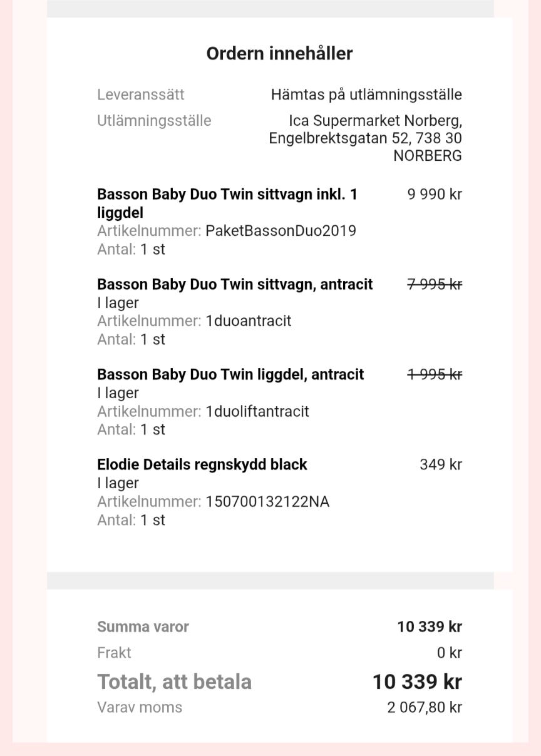
Task: Click the VAT amount 2 067,80 kr
Action: point(425,708)
